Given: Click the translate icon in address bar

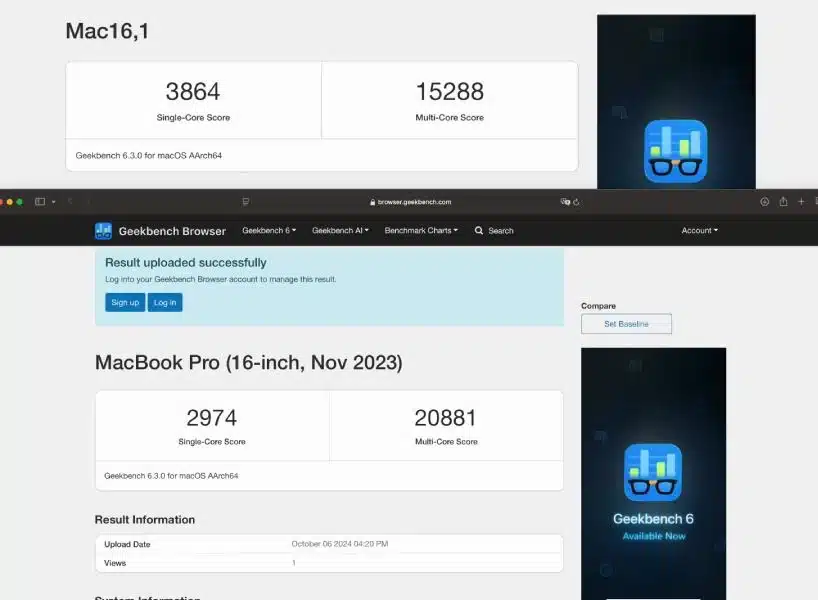Looking at the screenshot, I should click(x=565, y=202).
